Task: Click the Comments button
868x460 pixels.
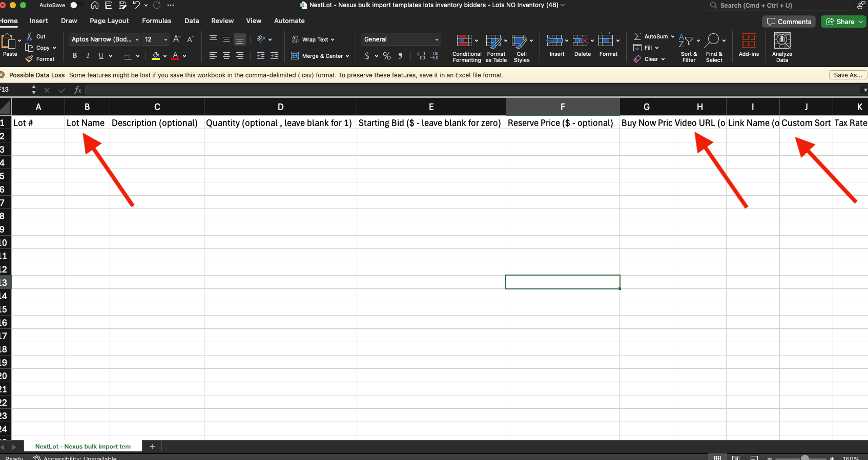Action: [789, 22]
